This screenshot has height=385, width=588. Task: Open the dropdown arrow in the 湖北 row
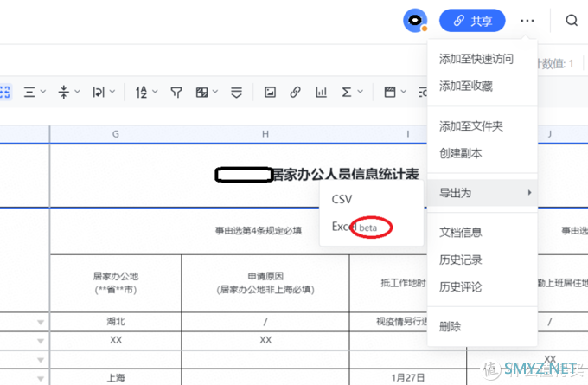[x=39, y=322]
